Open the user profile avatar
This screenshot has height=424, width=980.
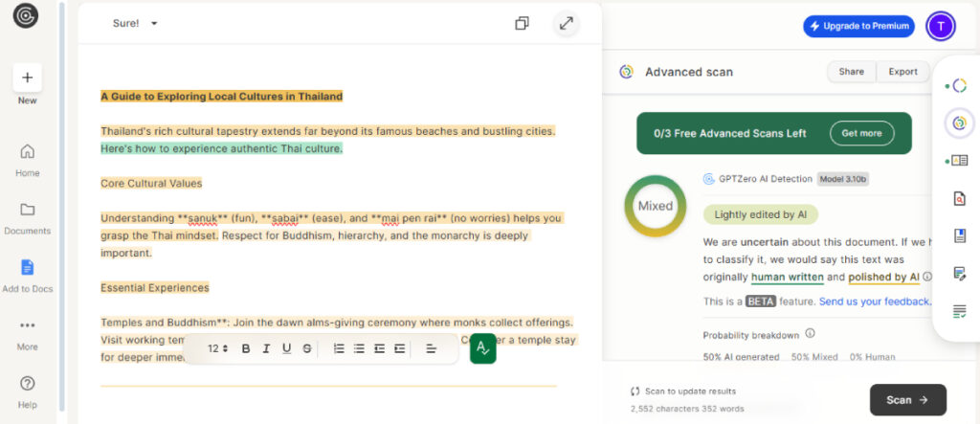(941, 26)
